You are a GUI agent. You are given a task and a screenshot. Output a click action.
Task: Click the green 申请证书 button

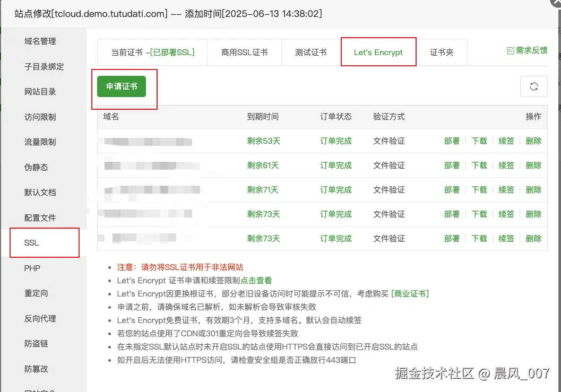coord(122,86)
